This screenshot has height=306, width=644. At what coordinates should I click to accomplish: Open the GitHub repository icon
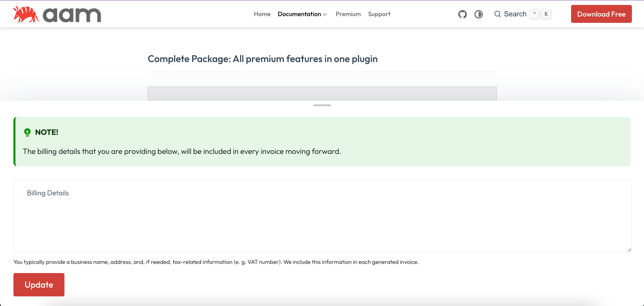tap(462, 14)
